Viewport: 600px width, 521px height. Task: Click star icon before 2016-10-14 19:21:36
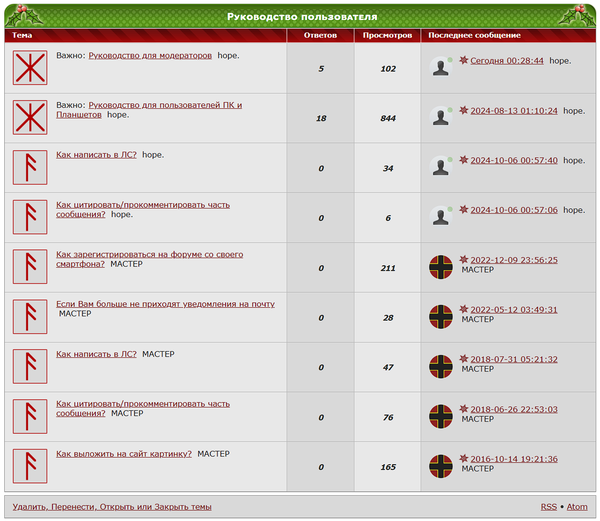coord(463,459)
